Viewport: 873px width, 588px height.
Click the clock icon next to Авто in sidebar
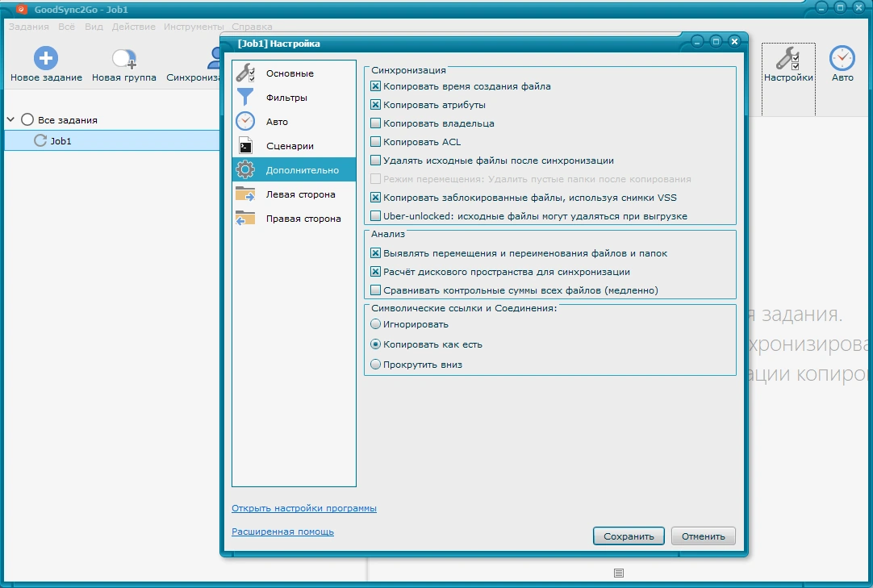pyautogui.click(x=245, y=121)
